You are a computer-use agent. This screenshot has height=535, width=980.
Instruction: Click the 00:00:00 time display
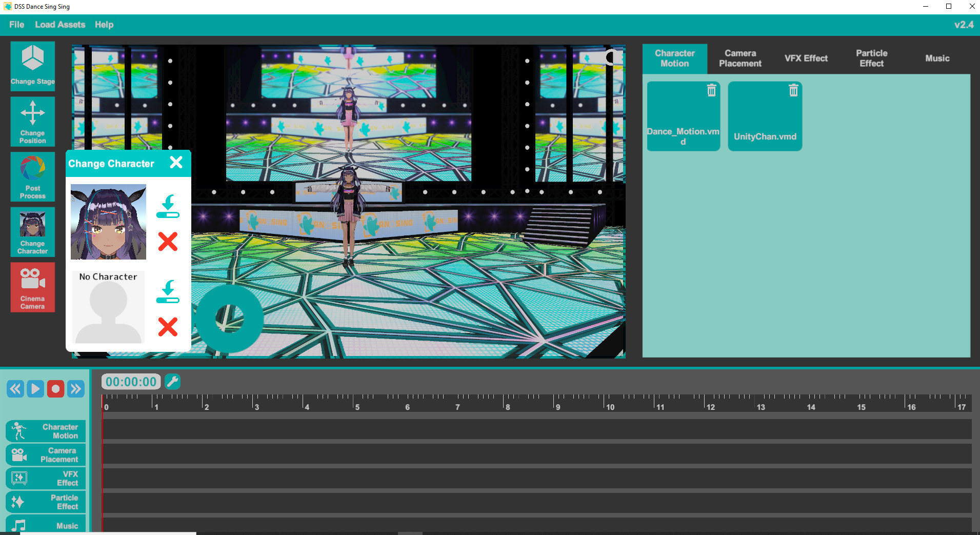[x=131, y=381]
